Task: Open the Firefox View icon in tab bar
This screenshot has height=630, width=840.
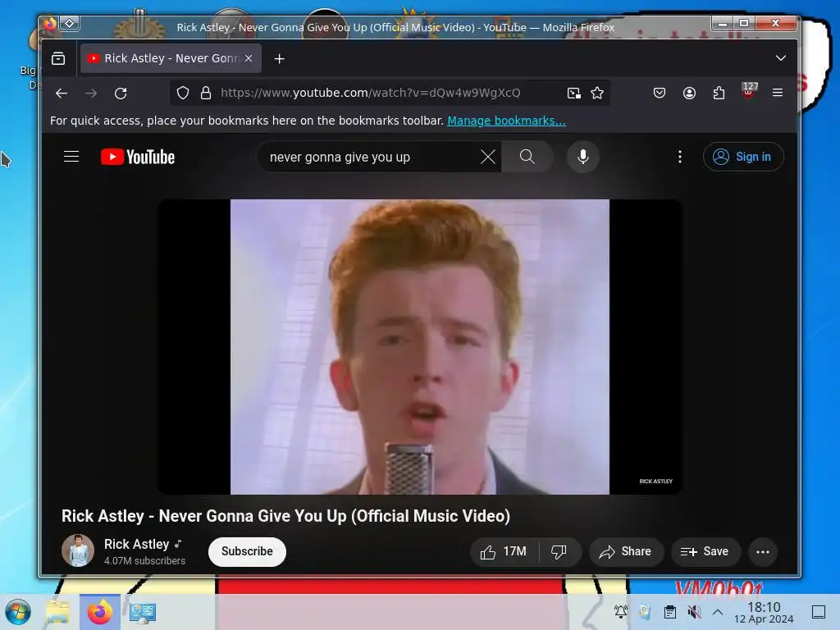Action: click(58, 58)
